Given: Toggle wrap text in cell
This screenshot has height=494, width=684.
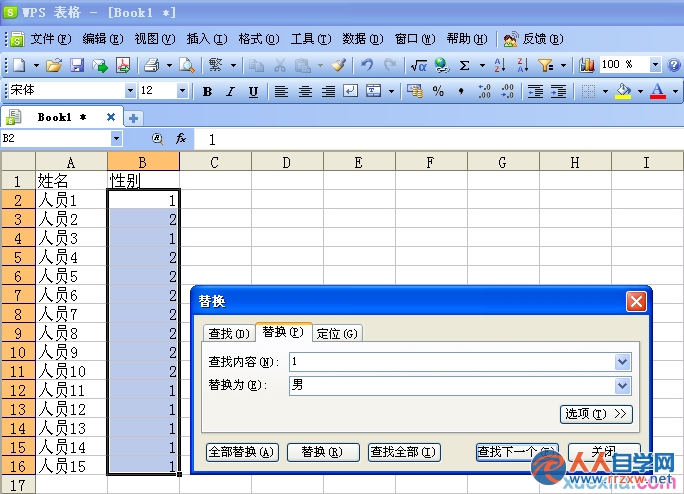Looking at the screenshot, I should pos(351,91).
